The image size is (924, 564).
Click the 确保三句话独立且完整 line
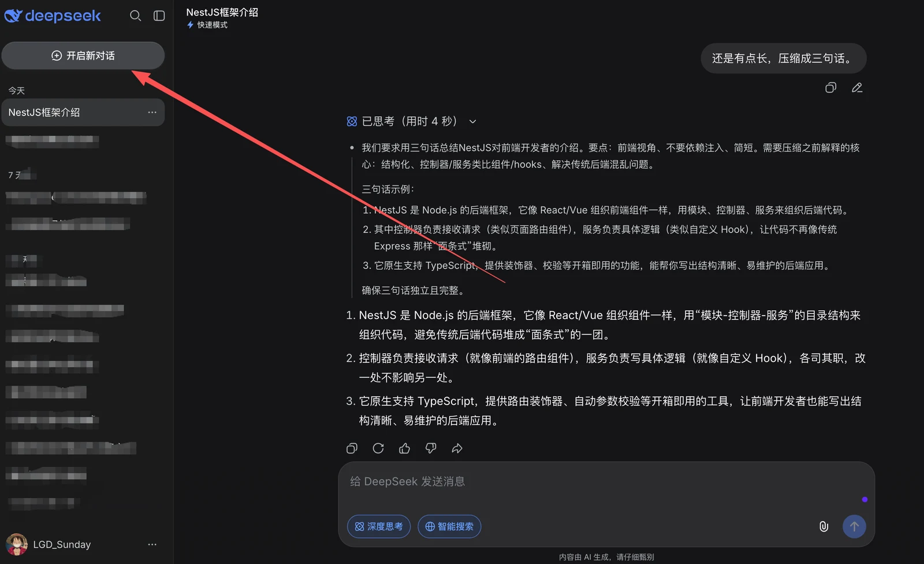[413, 290]
